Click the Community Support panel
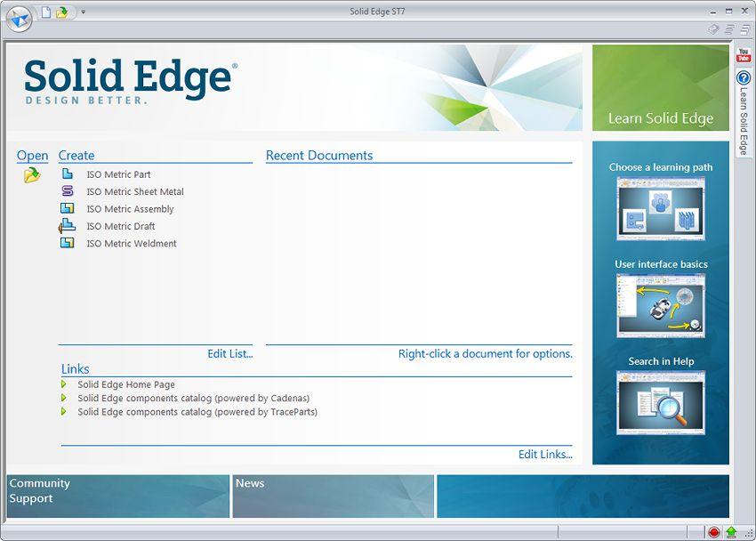Image resolution: width=756 pixels, height=541 pixels. 118,497
